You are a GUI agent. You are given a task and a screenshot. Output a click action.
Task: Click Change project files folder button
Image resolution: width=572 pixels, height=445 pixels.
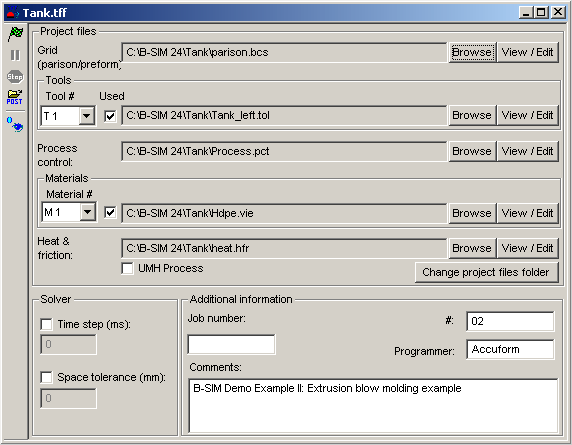[486, 272]
